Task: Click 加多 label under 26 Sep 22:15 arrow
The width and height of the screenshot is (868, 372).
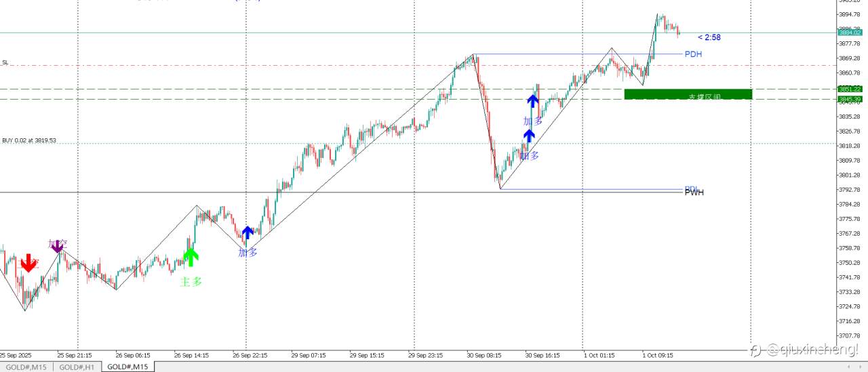Action: [x=248, y=252]
